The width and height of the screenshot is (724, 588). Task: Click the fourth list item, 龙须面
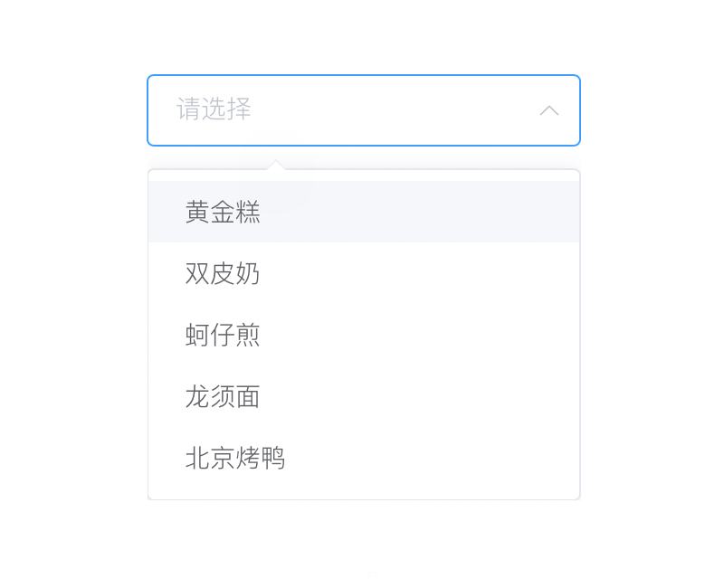click(223, 396)
